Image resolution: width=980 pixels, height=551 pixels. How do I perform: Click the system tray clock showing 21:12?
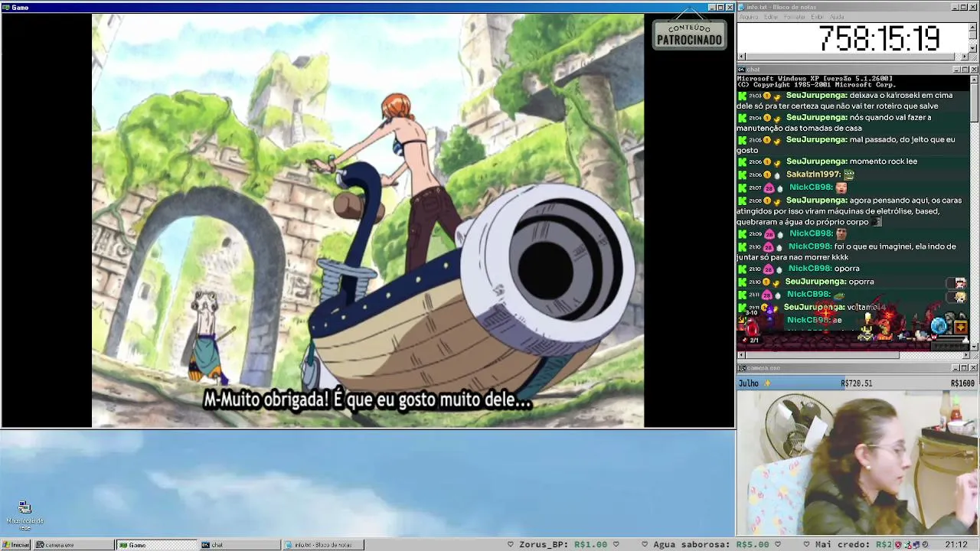pyautogui.click(x=955, y=545)
